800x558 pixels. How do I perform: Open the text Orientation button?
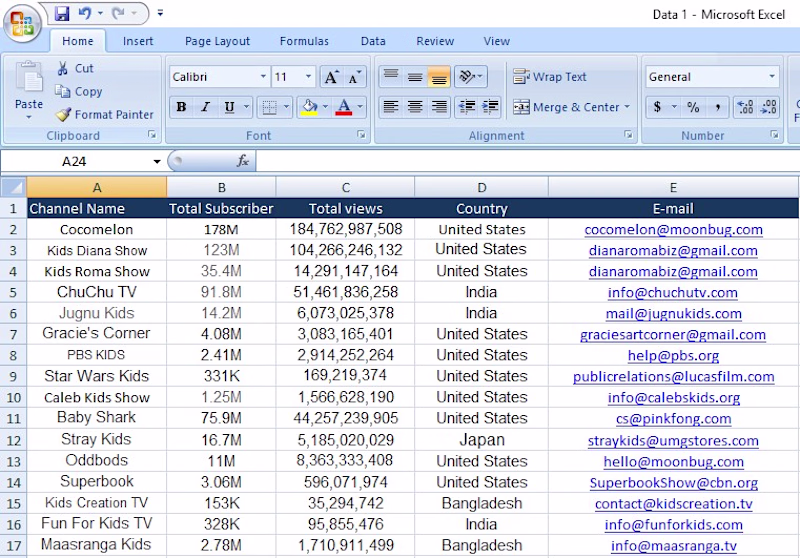click(471, 77)
